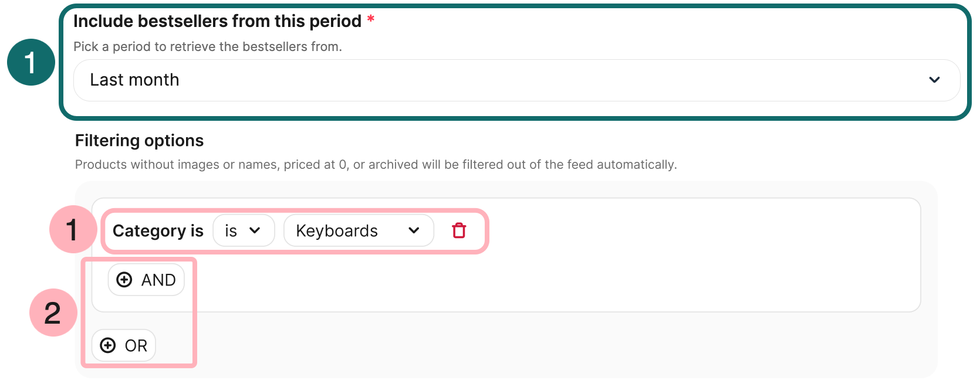Image resolution: width=980 pixels, height=387 pixels.
Task: Click the Filtering options section heading
Action: click(x=138, y=140)
